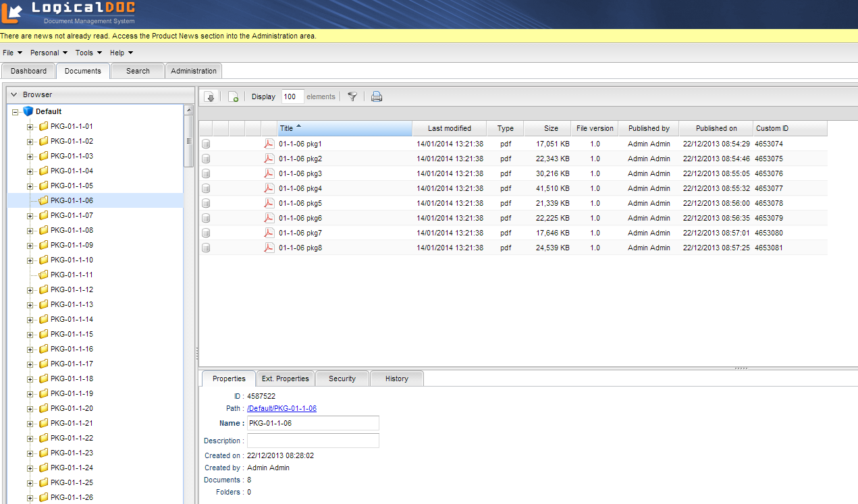Switch to the Search tab
The width and height of the screenshot is (858, 504).
(x=138, y=71)
